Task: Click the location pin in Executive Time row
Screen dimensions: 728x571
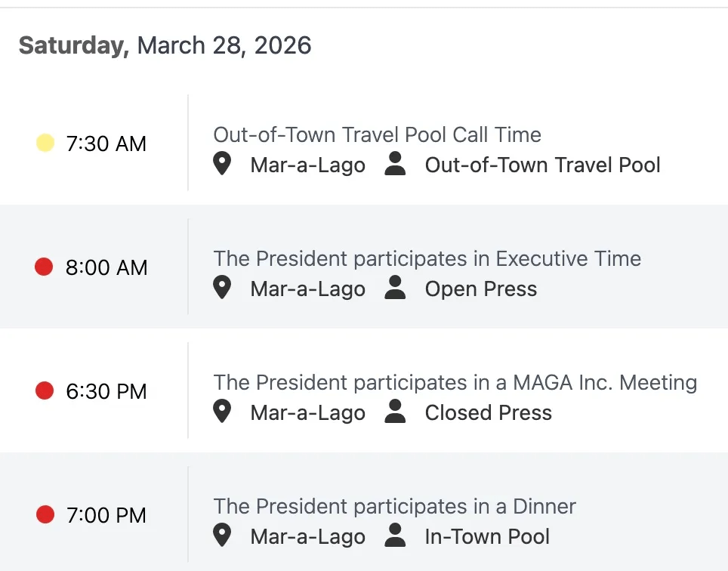Action: tap(221, 288)
